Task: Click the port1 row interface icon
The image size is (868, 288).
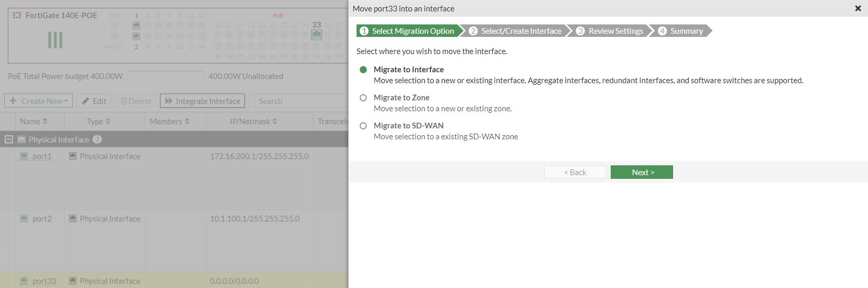Action: click(24, 156)
